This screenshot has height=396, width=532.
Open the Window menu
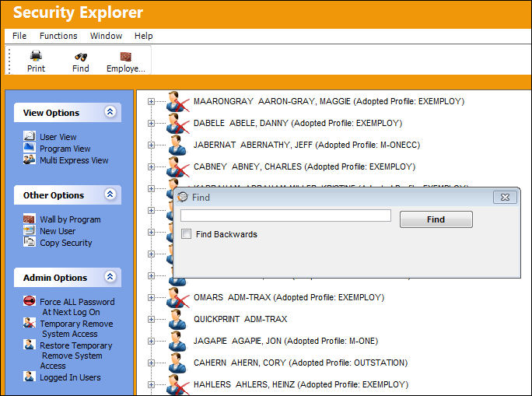(x=107, y=36)
